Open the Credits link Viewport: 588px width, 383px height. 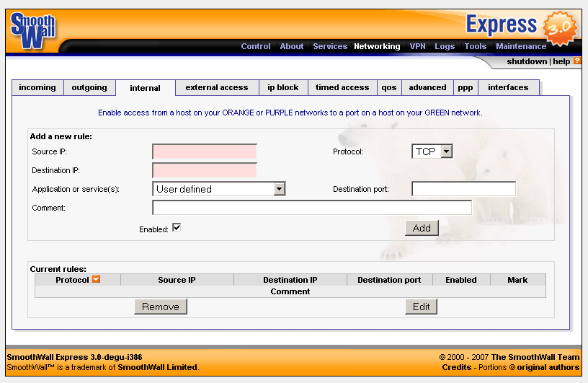point(456,367)
